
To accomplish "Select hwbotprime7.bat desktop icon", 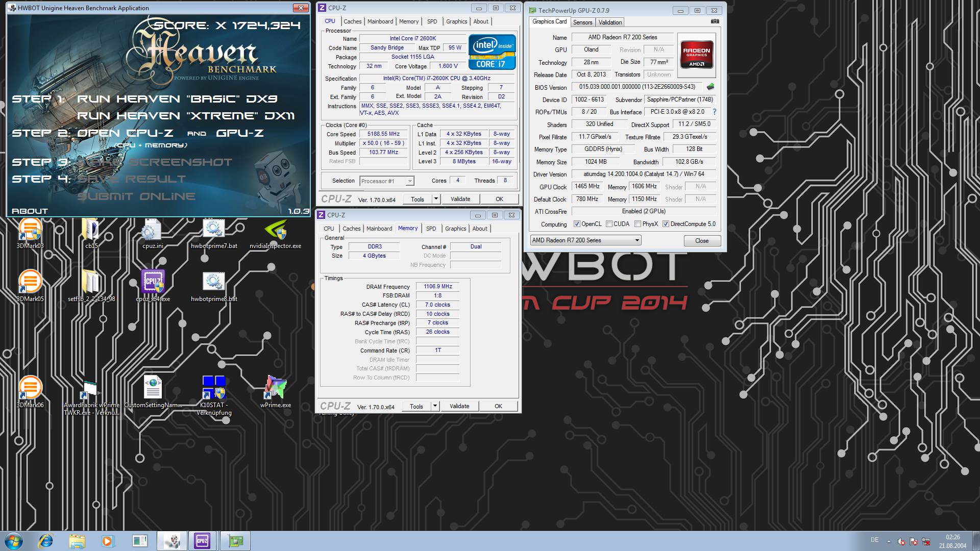I will point(214,233).
